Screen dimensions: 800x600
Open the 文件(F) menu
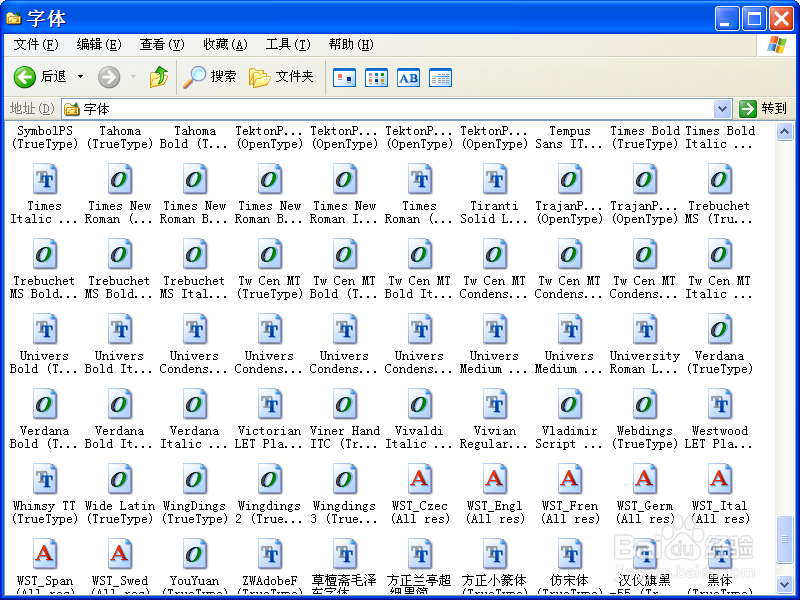click(36, 45)
